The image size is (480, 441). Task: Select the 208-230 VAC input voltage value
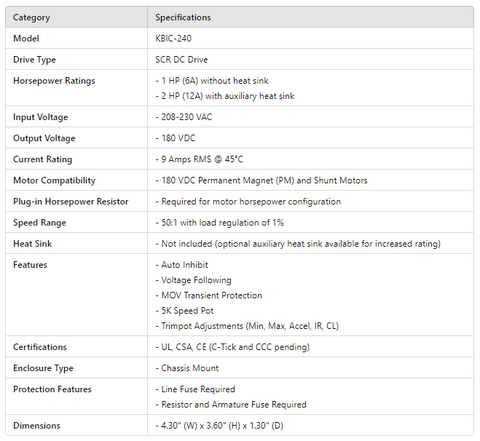point(184,117)
